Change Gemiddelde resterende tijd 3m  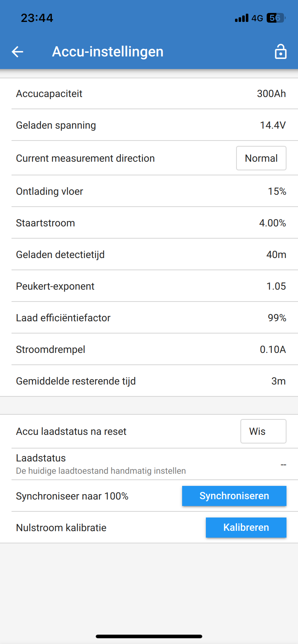coord(278,381)
